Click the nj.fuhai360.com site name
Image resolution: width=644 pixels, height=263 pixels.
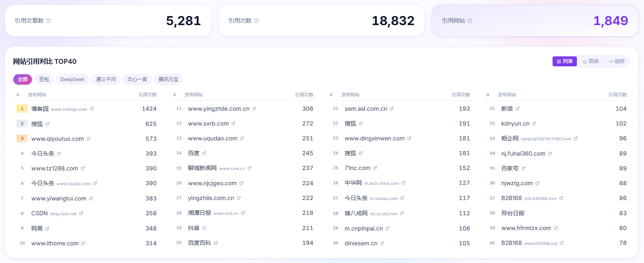pos(523,154)
